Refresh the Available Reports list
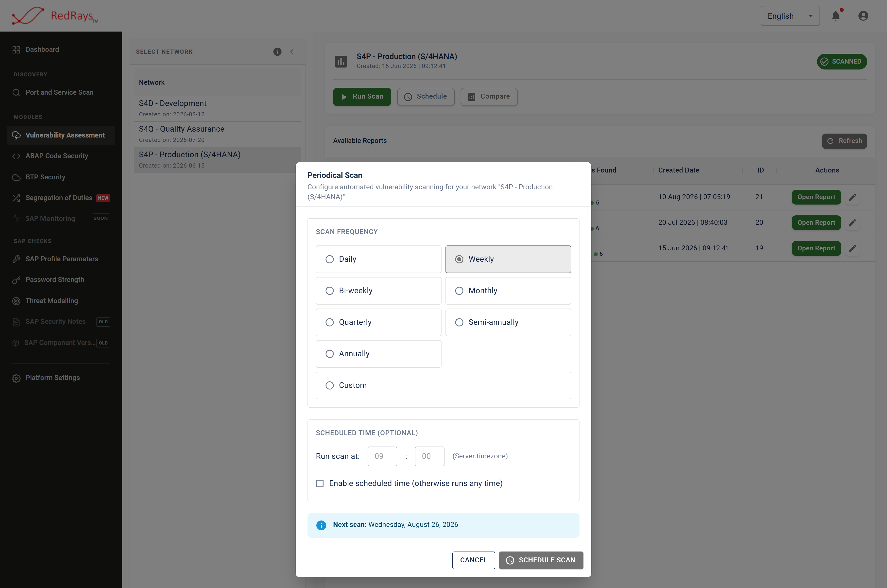 click(844, 141)
